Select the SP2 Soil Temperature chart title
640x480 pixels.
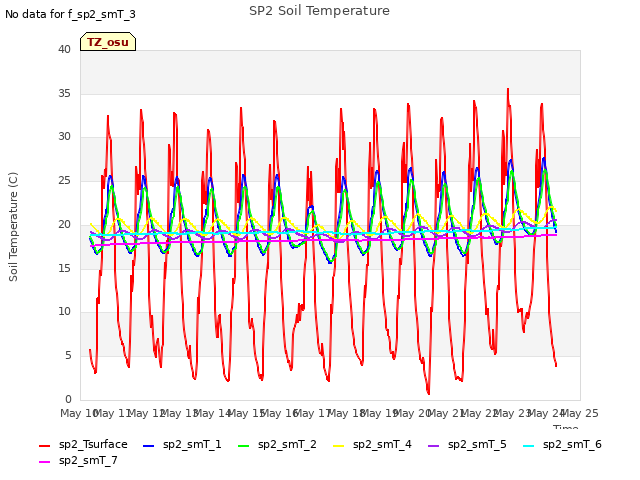(319, 11)
